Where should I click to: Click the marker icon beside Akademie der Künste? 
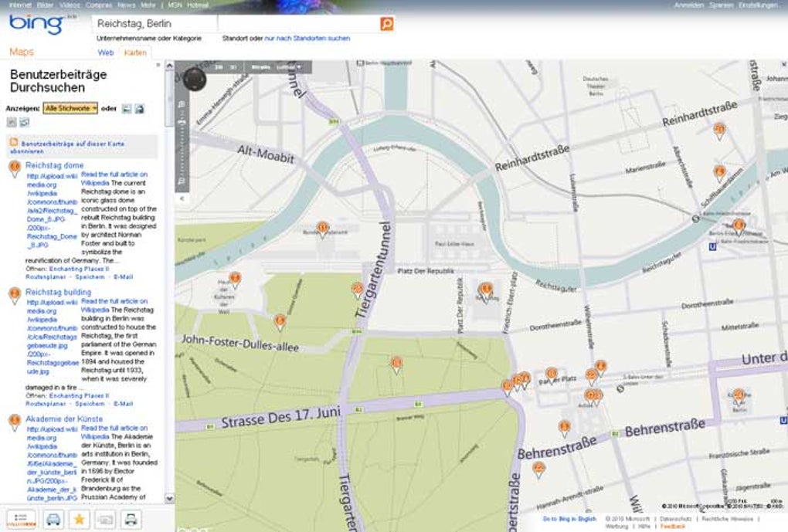[x=15, y=422]
